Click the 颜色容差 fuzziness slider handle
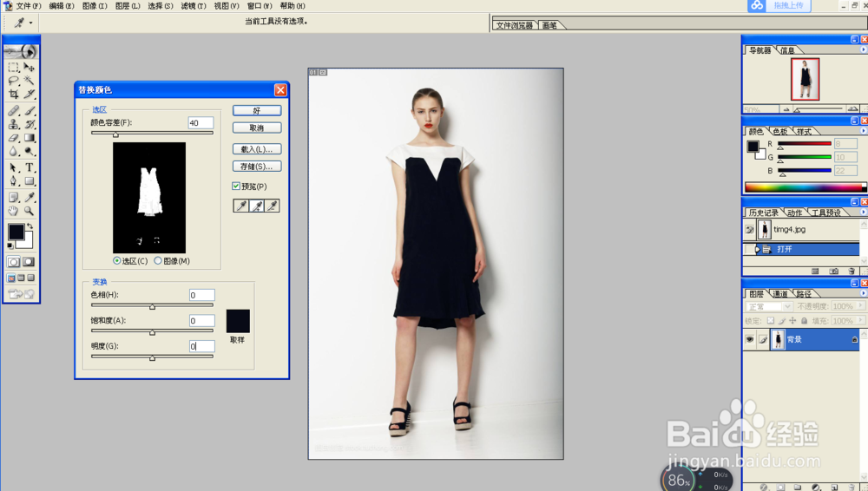The width and height of the screenshot is (868, 491). 115,134
